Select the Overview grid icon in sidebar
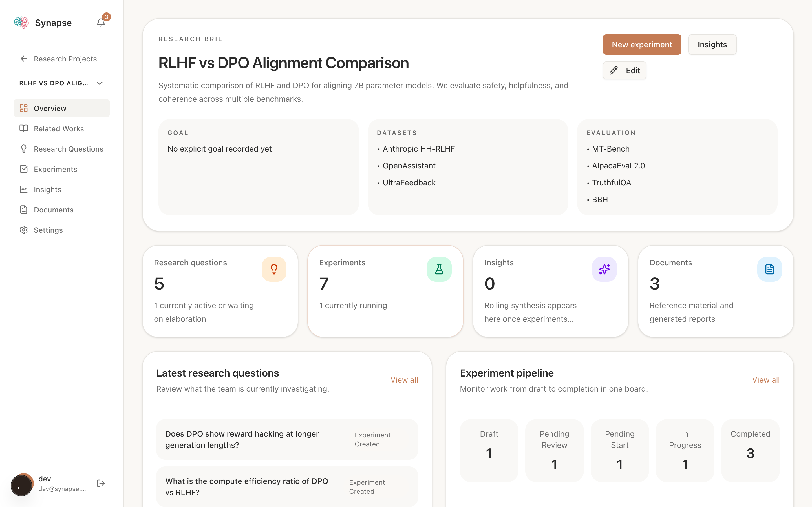This screenshot has height=507, width=812. pos(23,108)
